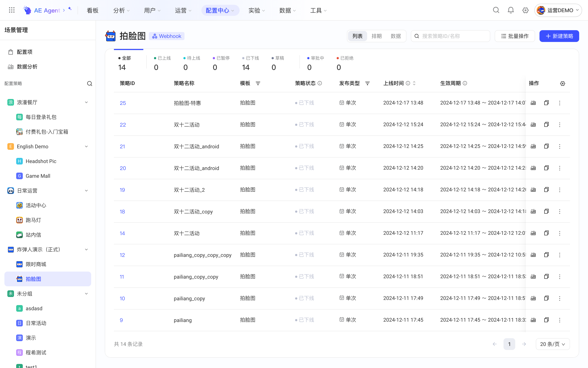588x368 pixels.
Task: Filter by 草稿 status tab
Action: tap(277, 63)
